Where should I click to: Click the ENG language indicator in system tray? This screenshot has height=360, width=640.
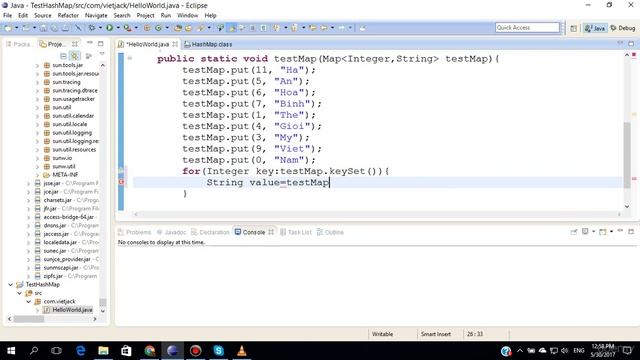point(578,350)
